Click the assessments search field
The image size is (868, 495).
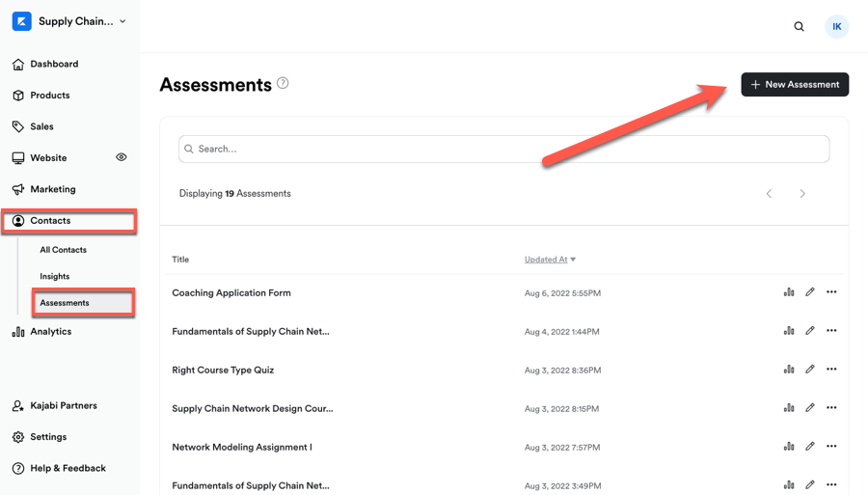tap(503, 149)
